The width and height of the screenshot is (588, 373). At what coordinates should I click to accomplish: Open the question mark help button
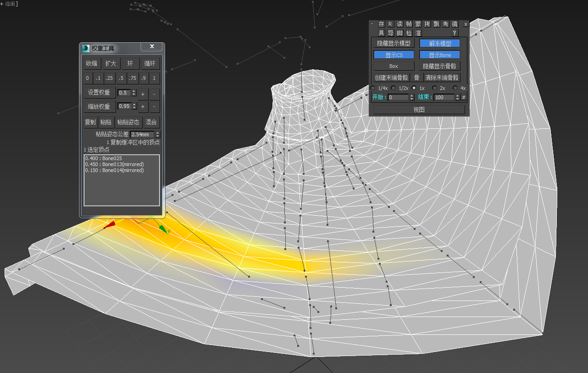point(455,33)
